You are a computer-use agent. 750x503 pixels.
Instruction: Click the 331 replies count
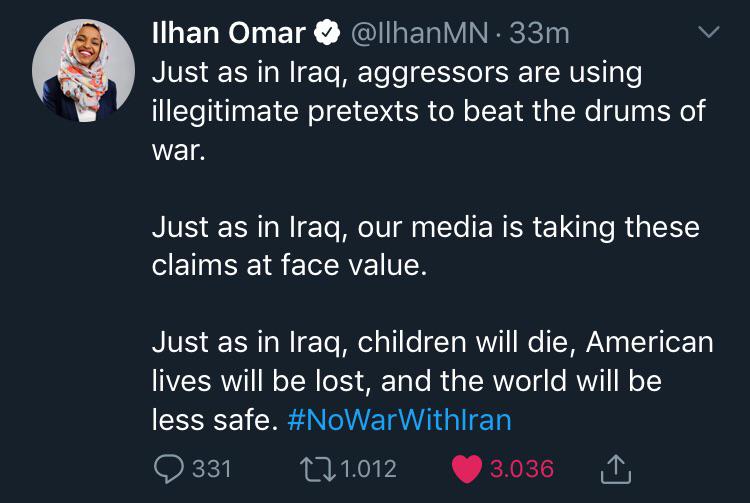click(x=211, y=468)
